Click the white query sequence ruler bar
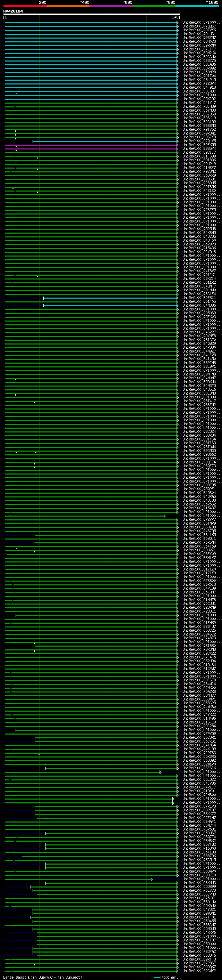 92,14
